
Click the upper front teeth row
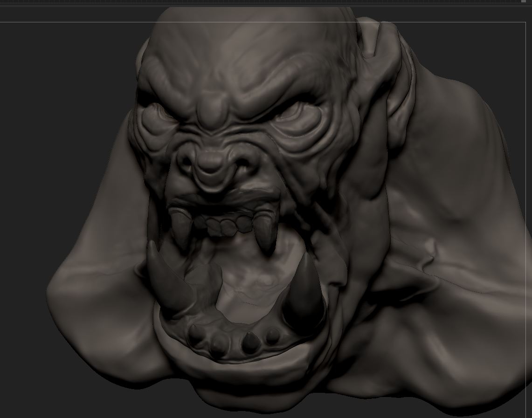pos(222,225)
